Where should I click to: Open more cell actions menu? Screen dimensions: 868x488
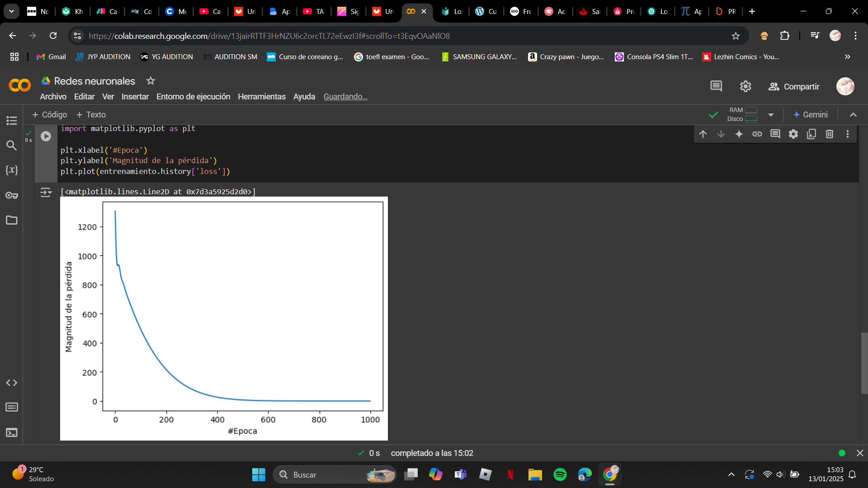pyautogui.click(x=848, y=134)
